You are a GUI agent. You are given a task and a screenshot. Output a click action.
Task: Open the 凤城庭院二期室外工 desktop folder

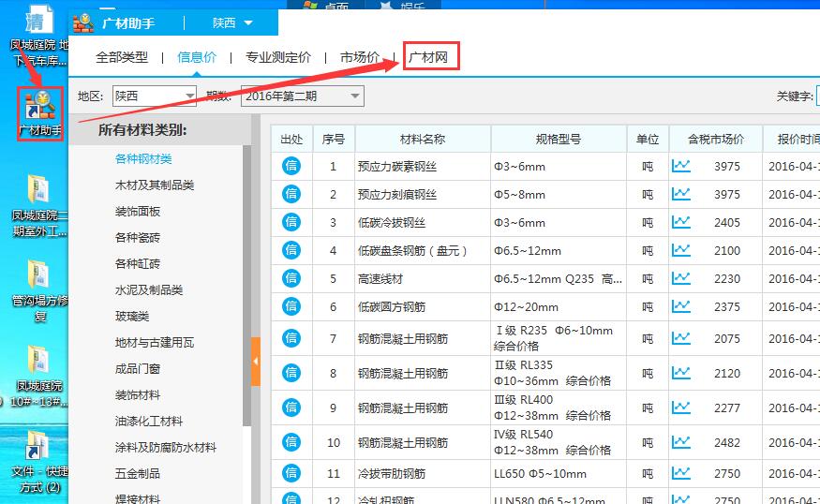tap(38, 206)
